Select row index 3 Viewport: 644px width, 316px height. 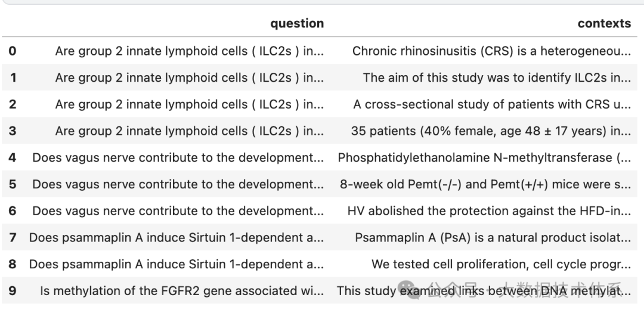[x=12, y=131]
